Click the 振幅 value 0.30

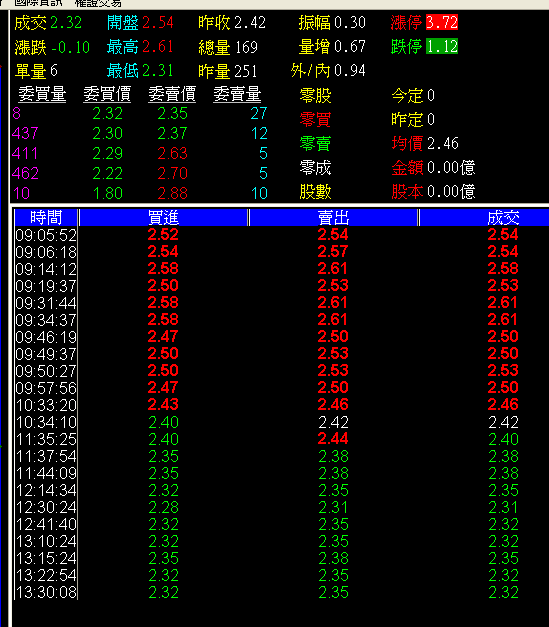[x=350, y=22]
